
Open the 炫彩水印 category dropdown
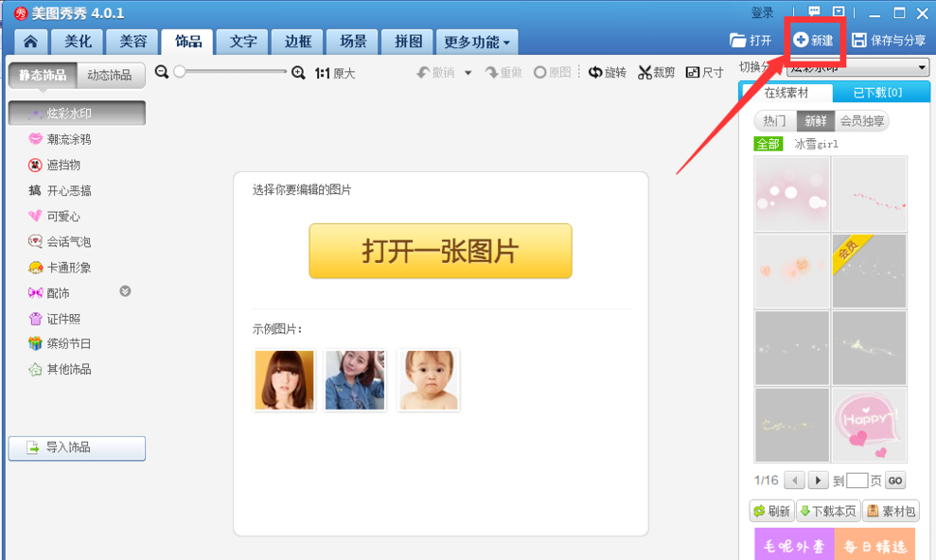pos(857,67)
